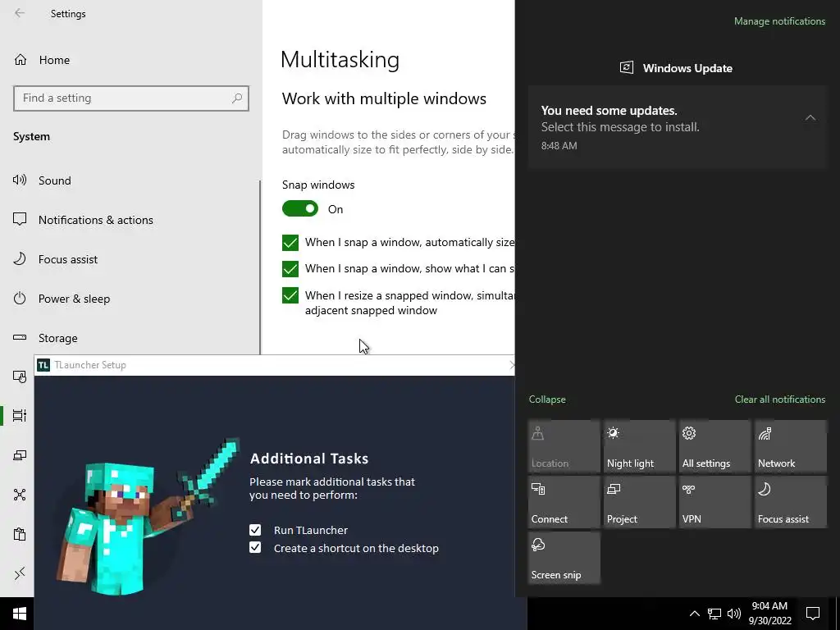This screenshot has height=630, width=840.
Task: Start Screen snip from quick actions
Action: [x=564, y=558]
